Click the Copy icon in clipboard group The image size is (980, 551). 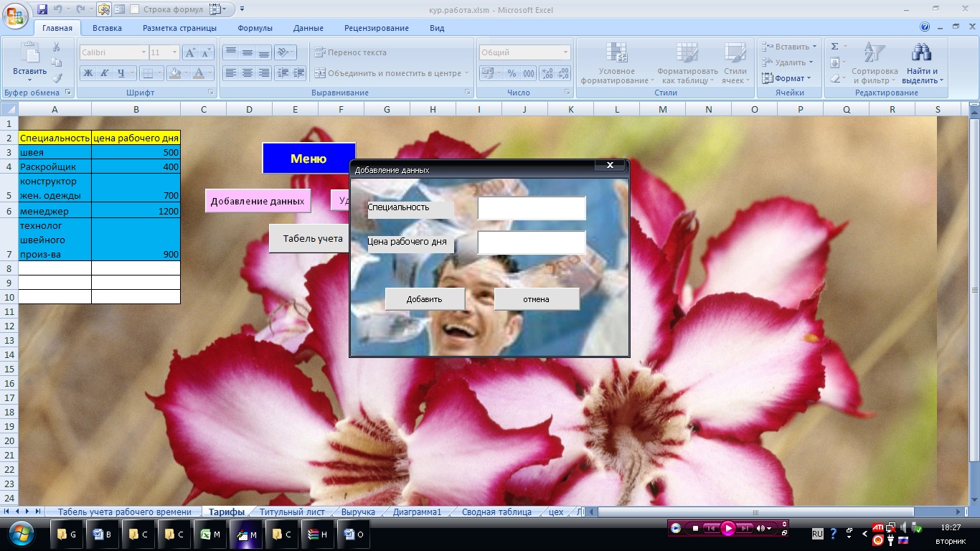(x=57, y=62)
